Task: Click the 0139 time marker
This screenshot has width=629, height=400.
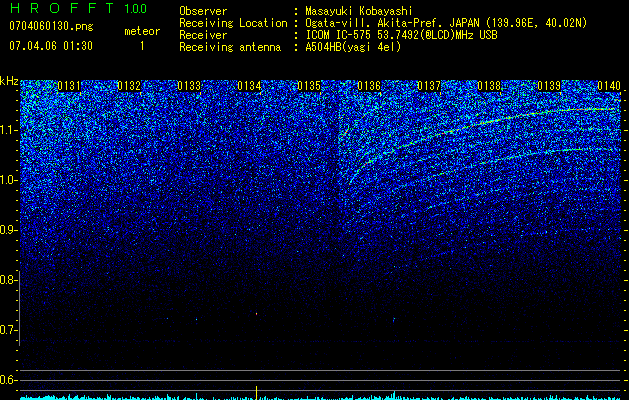Action: 549,86
